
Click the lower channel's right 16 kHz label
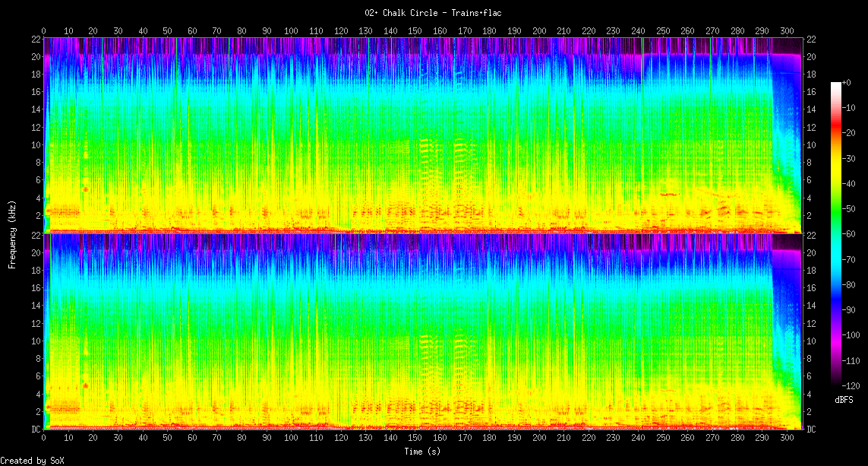click(x=811, y=288)
